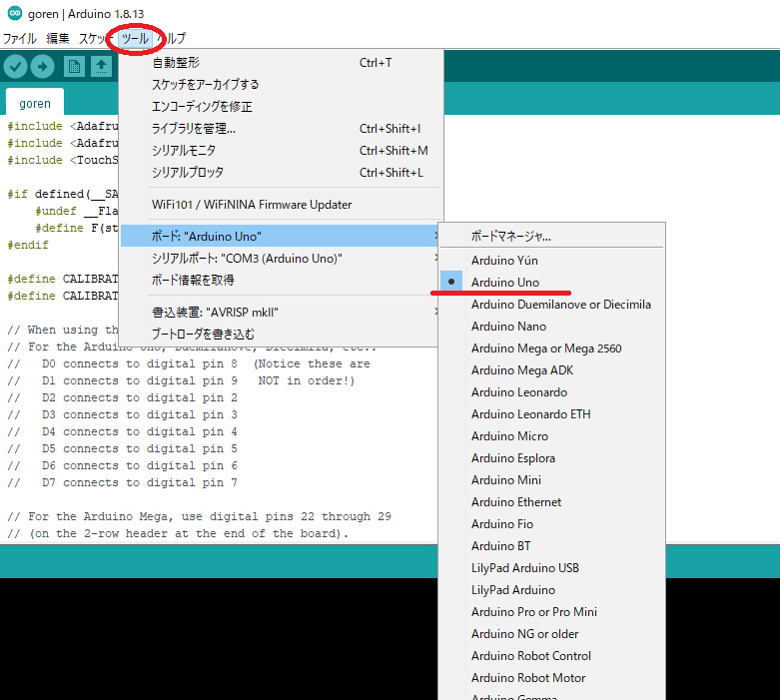Open ライブラリを管理... from the menu
The height and width of the screenshot is (700, 780).
[x=281, y=129]
